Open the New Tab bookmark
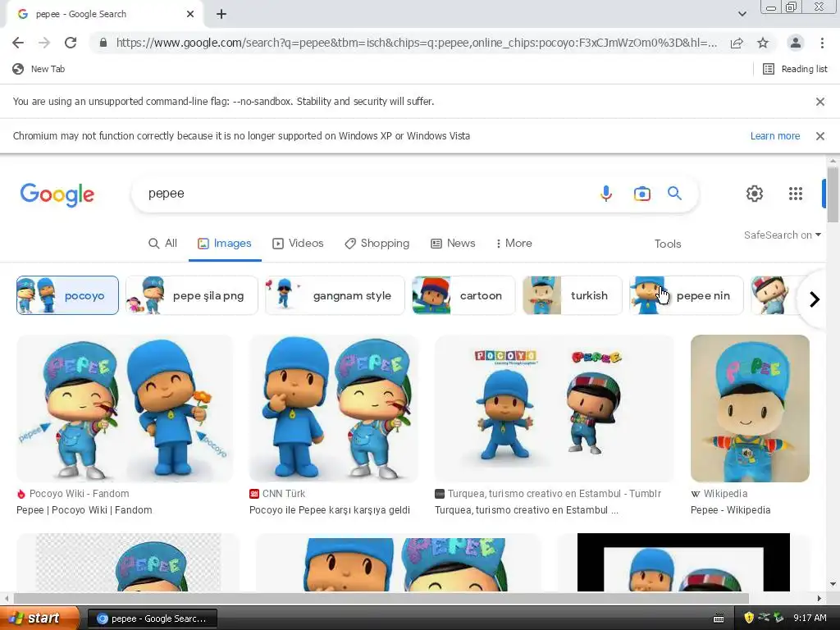 (39, 69)
